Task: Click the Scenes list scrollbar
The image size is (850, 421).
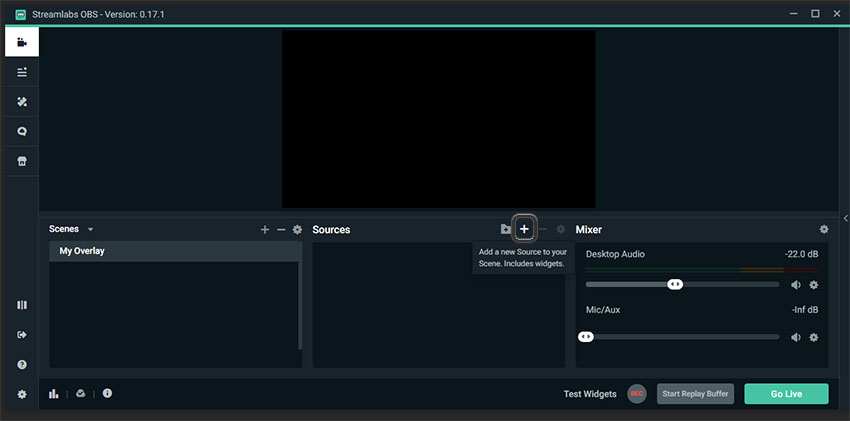Action: click(300, 306)
